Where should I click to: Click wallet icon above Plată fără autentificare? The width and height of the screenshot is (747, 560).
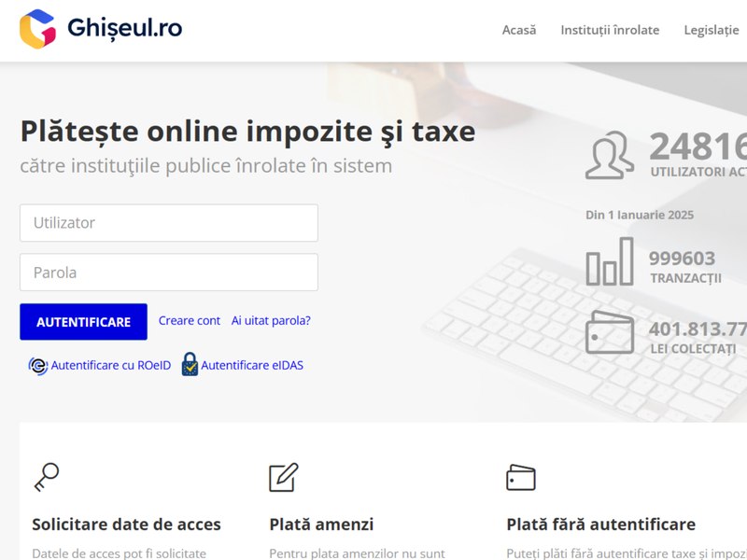tap(521, 478)
